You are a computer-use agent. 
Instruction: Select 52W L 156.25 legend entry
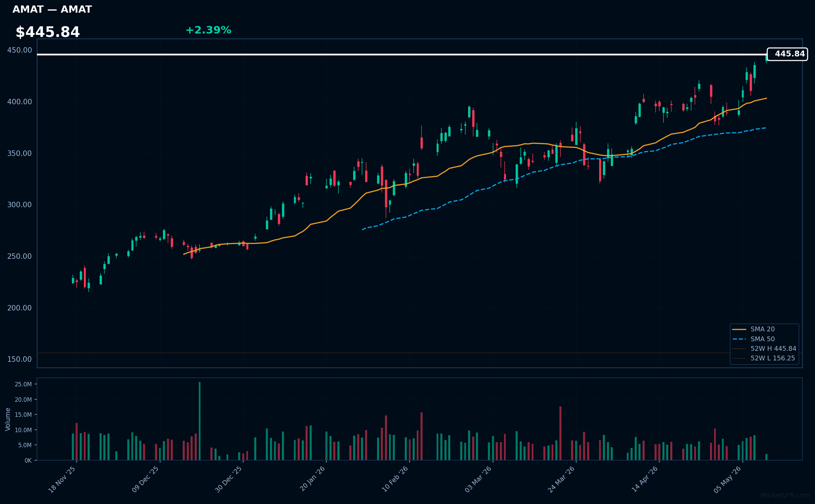pos(764,358)
